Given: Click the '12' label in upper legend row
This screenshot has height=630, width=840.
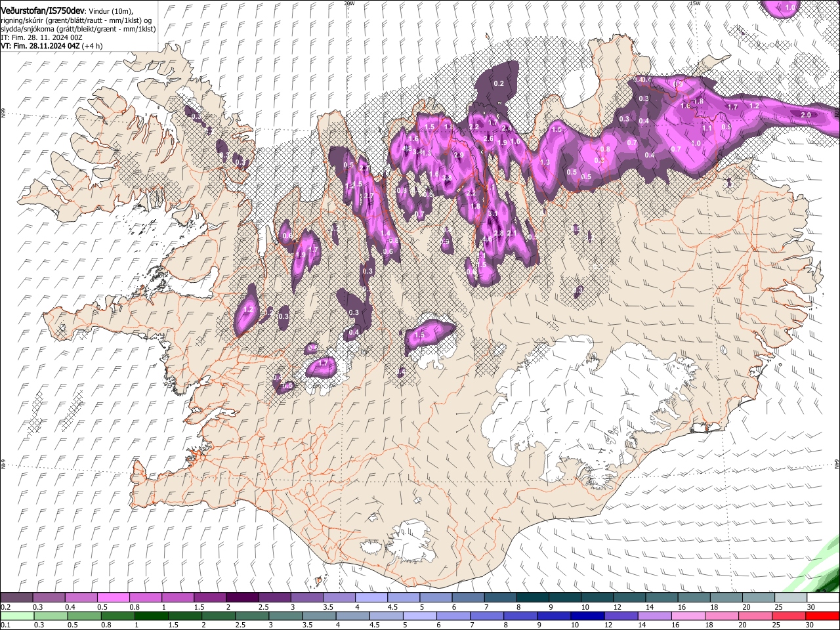Looking at the screenshot, I should tap(617, 607).
